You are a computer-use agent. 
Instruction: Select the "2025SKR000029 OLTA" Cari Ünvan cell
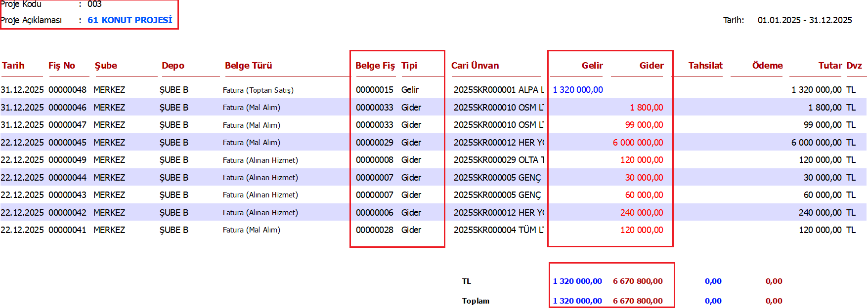498,160
